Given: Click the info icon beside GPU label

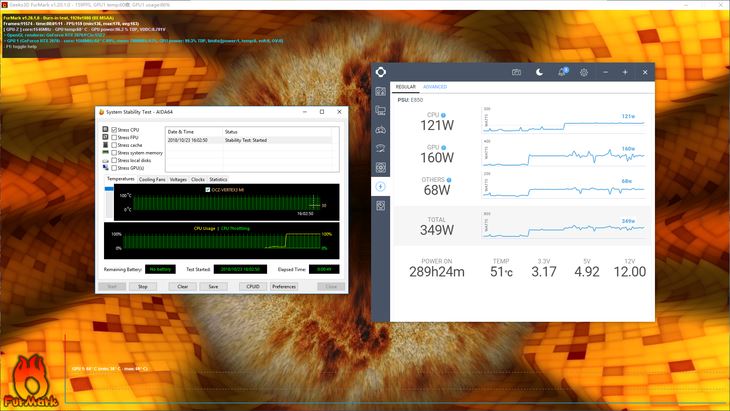Looking at the screenshot, I should pyautogui.click(x=443, y=148).
